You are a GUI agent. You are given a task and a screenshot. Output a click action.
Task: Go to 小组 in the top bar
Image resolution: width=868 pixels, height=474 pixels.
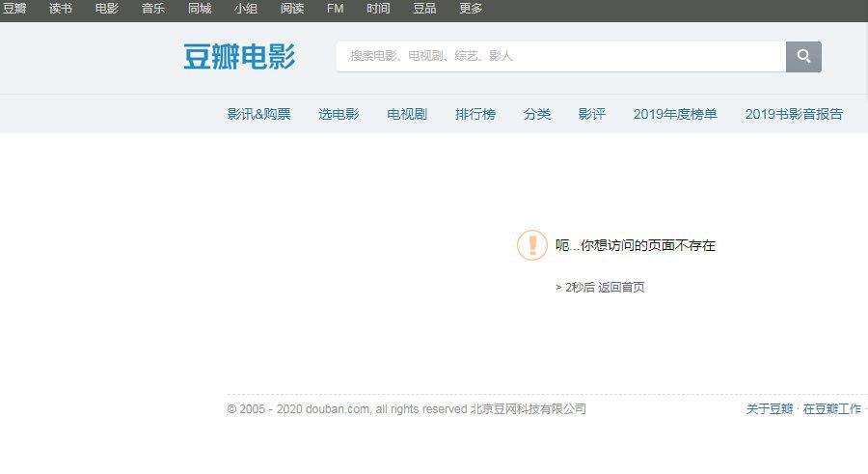246,9
